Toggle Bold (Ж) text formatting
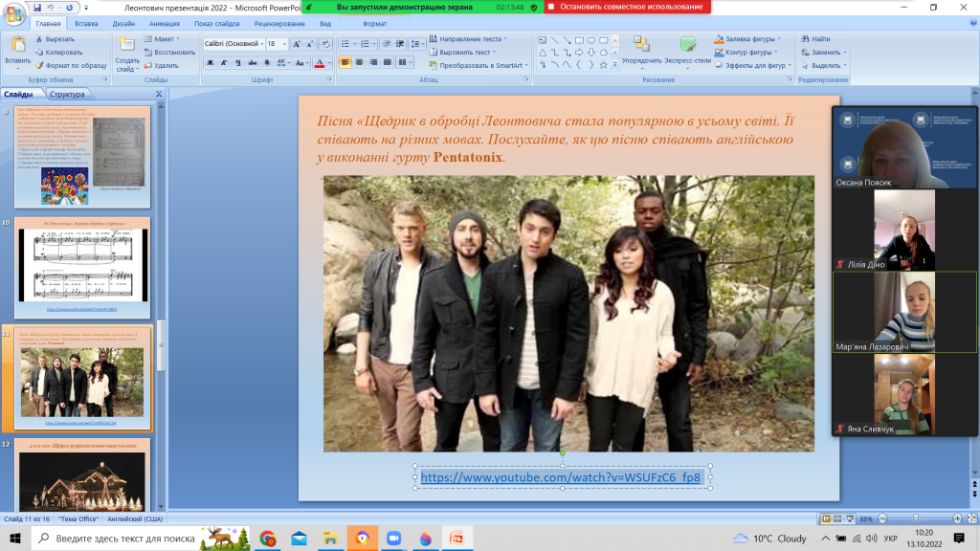980x551 pixels. (x=209, y=63)
